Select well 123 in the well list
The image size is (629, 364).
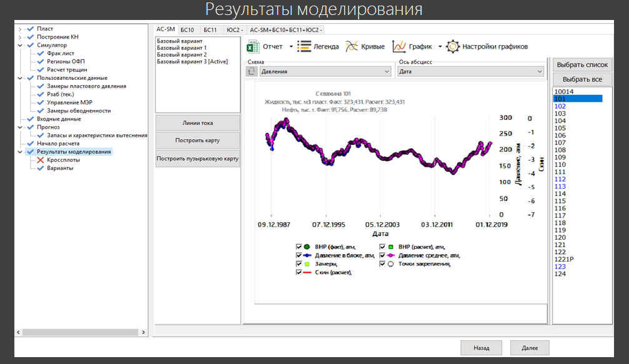click(x=560, y=267)
